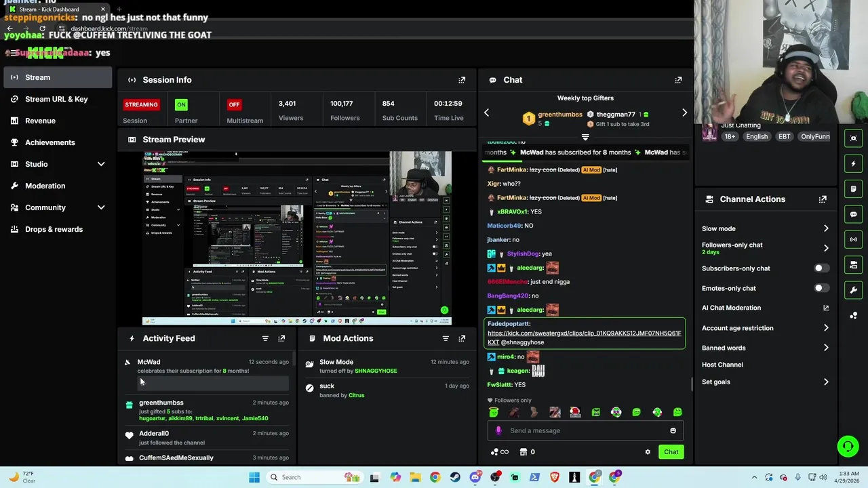868x488 pixels.
Task: Show previous top gifter
Action: pos(486,113)
